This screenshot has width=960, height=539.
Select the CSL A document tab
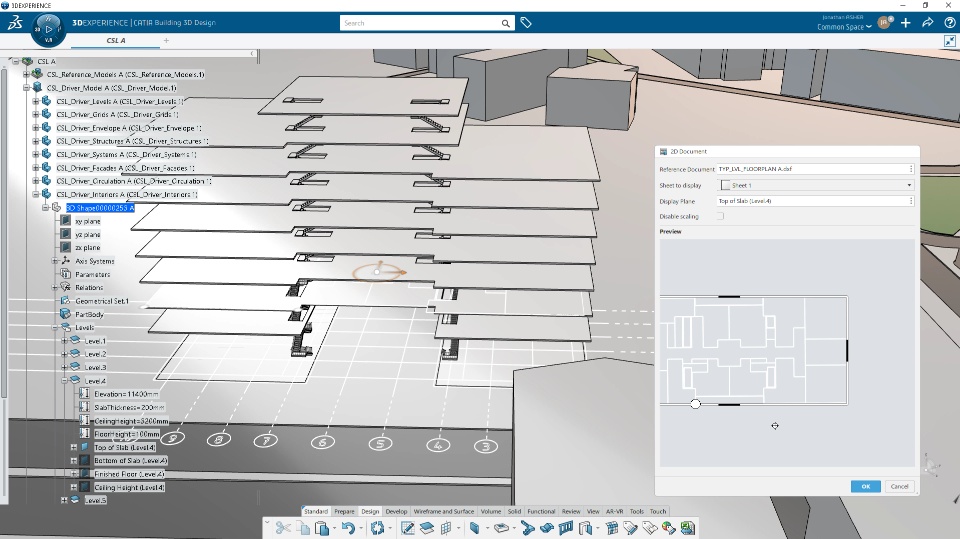(116, 40)
